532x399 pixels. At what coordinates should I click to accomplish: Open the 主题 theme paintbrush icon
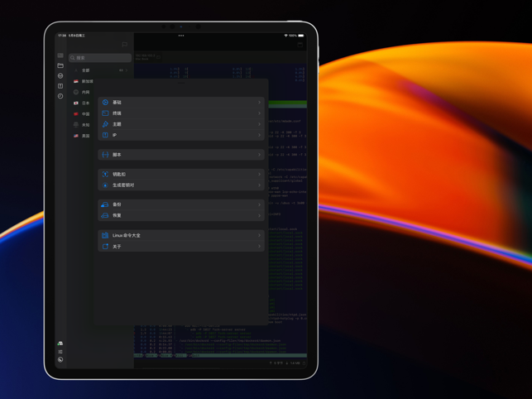click(x=105, y=124)
